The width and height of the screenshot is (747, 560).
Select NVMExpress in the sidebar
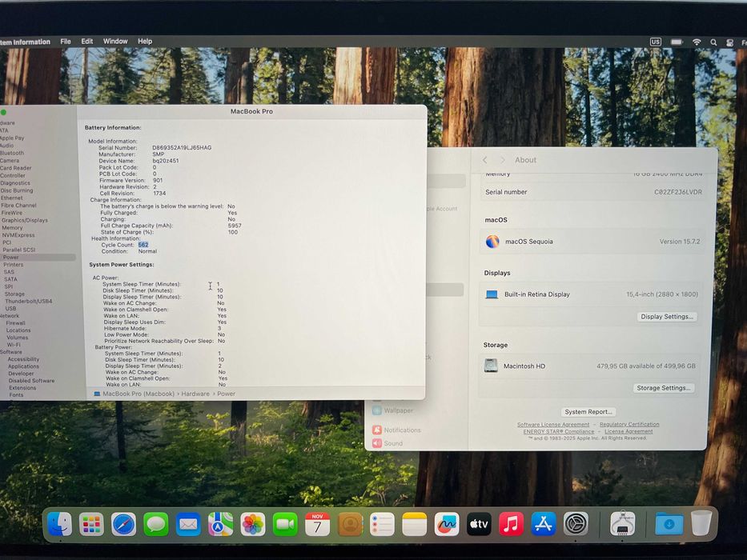(x=18, y=235)
